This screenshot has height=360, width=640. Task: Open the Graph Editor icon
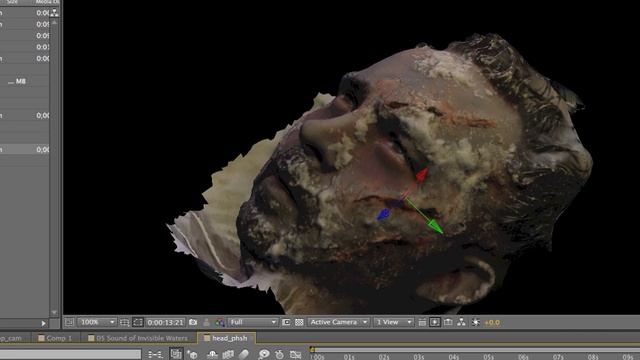tap(296, 355)
